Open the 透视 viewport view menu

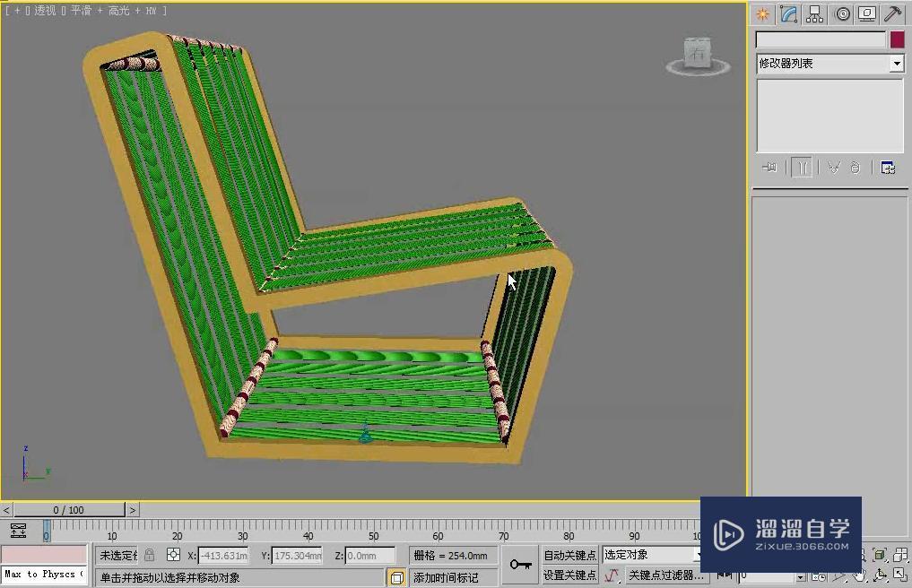(x=46, y=11)
